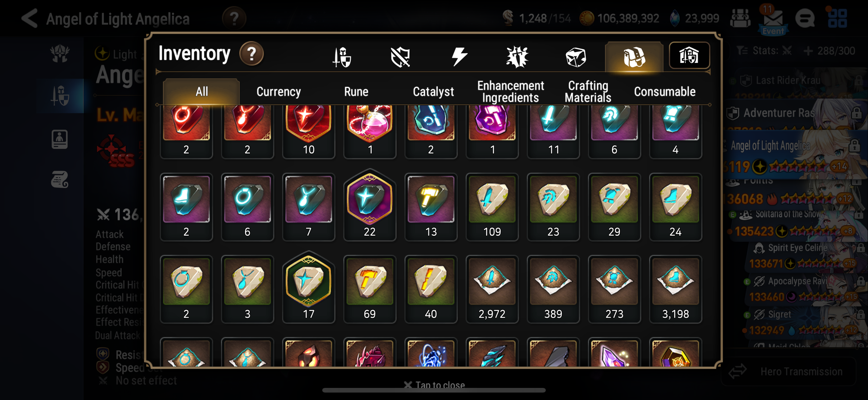Open the Consumable tab
Viewport: 868px width, 400px height.
click(664, 91)
